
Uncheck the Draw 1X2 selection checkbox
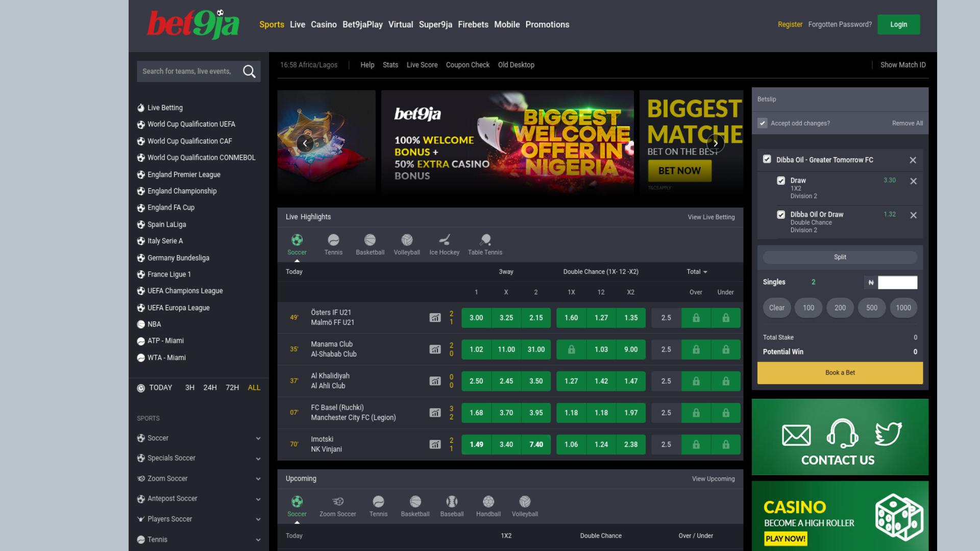click(781, 181)
